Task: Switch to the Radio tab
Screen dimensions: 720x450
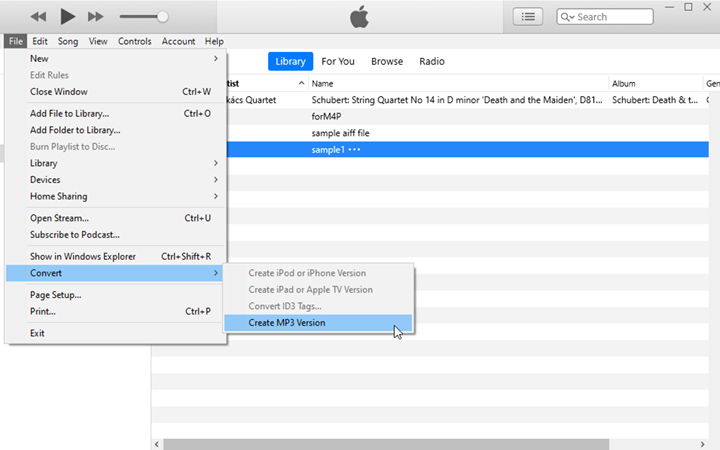Action: coord(432,61)
